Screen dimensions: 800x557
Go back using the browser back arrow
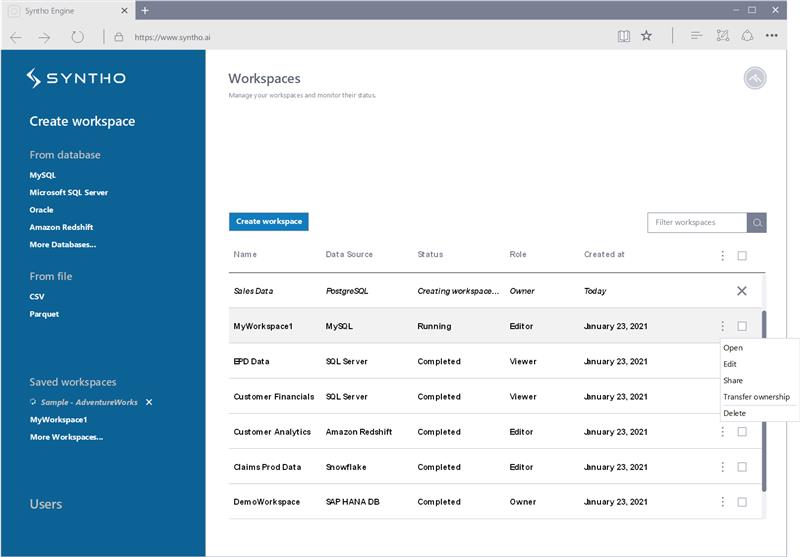[x=16, y=37]
